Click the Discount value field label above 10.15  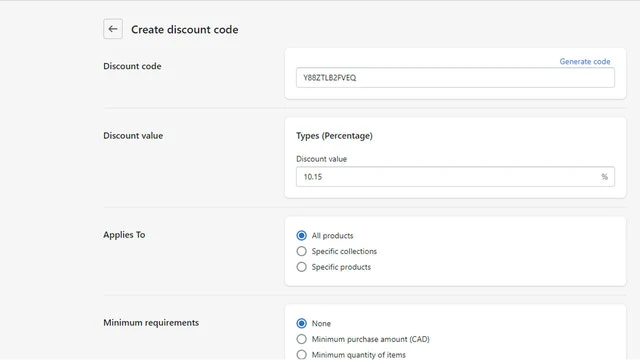click(322, 159)
